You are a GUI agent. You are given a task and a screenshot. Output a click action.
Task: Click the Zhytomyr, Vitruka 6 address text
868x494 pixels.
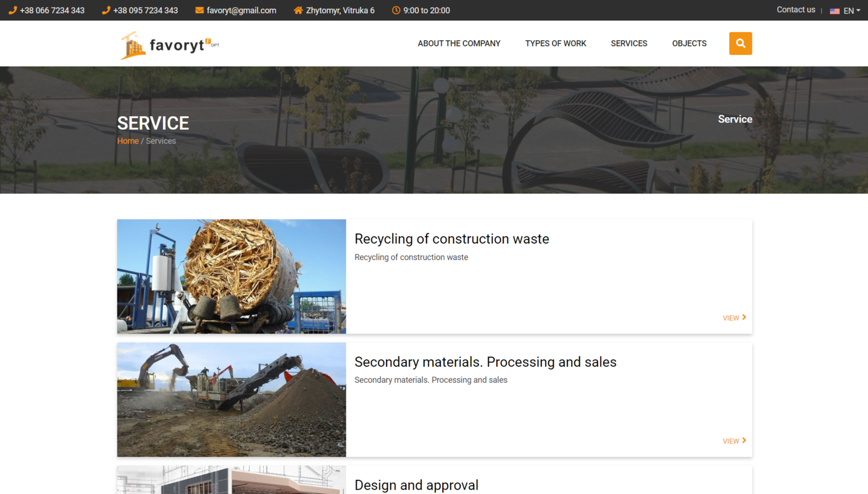340,10
